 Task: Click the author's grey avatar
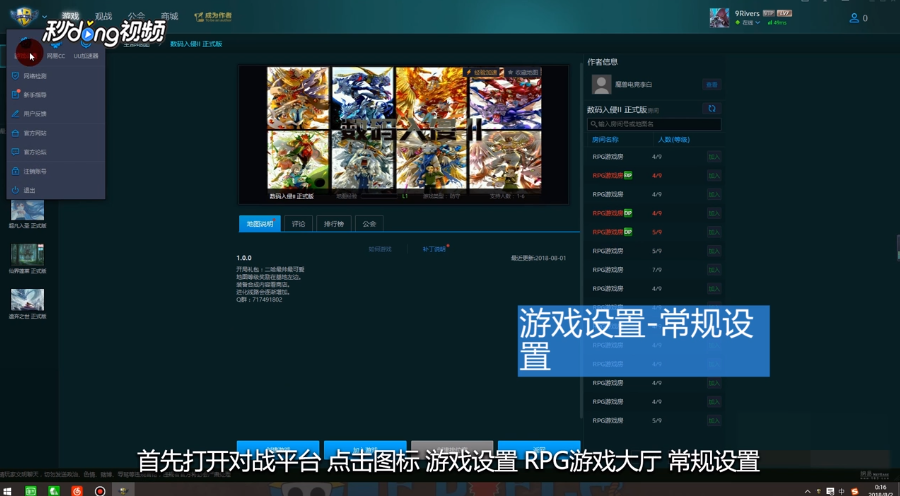(602, 84)
